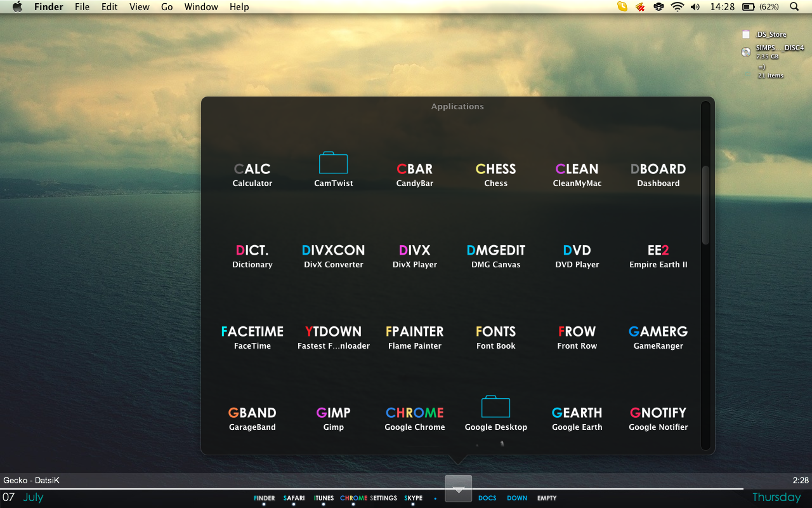The image size is (812, 508).
Task: Click the black emblem menu bar icon
Action: tap(659, 7)
